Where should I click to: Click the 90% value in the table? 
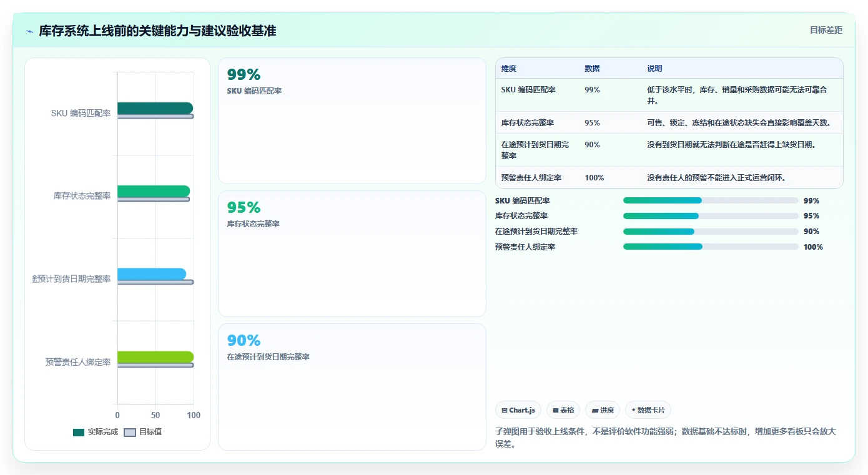click(x=592, y=145)
